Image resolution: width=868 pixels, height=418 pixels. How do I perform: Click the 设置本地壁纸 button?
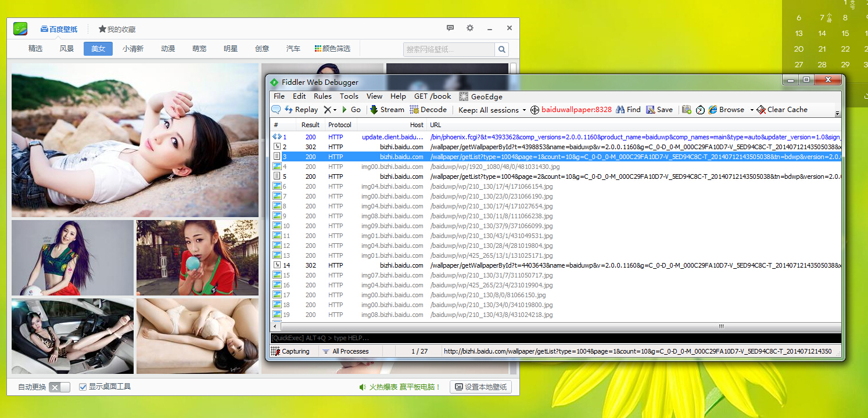tap(480, 387)
